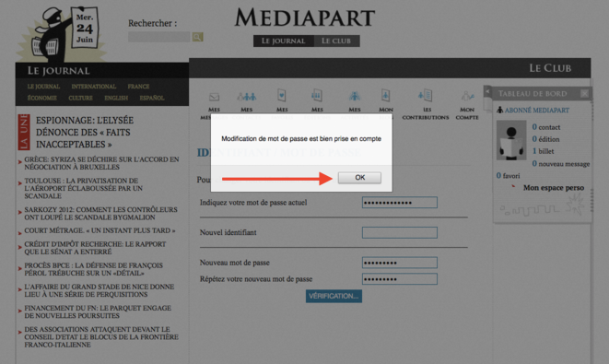The width and height of the screenshot is (609, 364).
Task: Open Mes Activités bee icon
Action: (354, 96)
